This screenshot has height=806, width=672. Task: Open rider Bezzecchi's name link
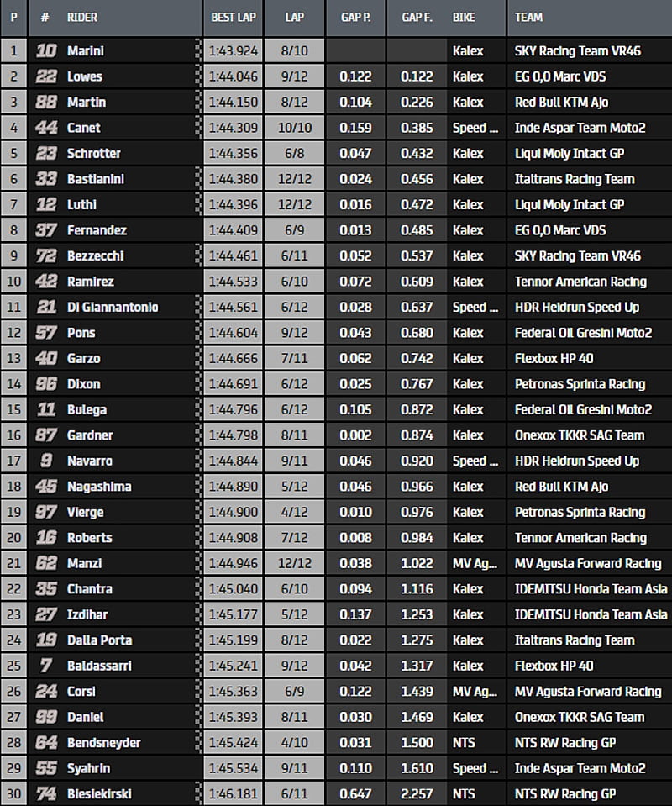[95, 255]
